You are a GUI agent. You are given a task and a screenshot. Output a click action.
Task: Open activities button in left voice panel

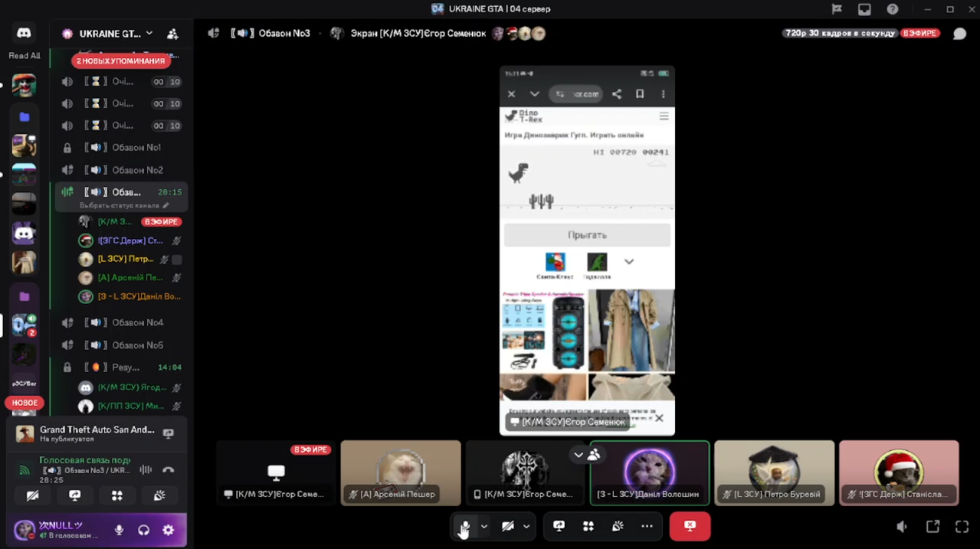[x=117, y=495]
